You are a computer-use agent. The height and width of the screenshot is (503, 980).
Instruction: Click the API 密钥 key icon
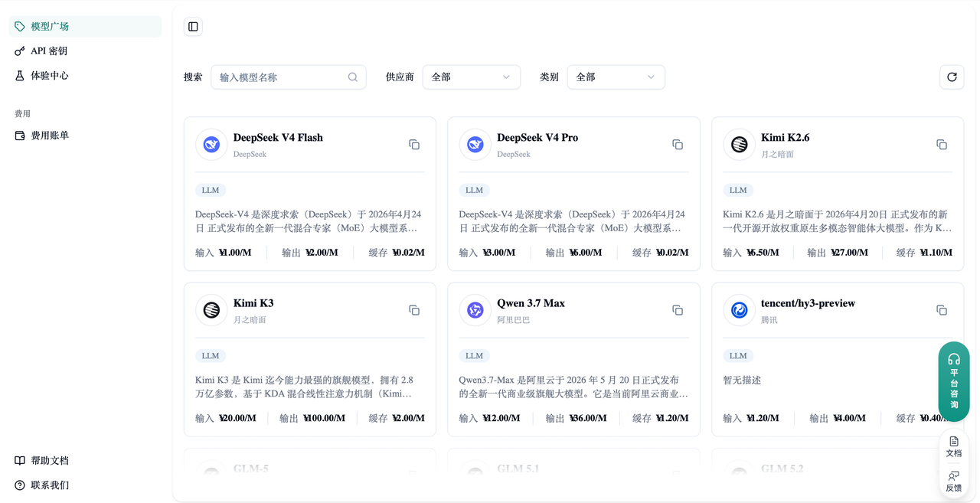[x=20, y=51]
